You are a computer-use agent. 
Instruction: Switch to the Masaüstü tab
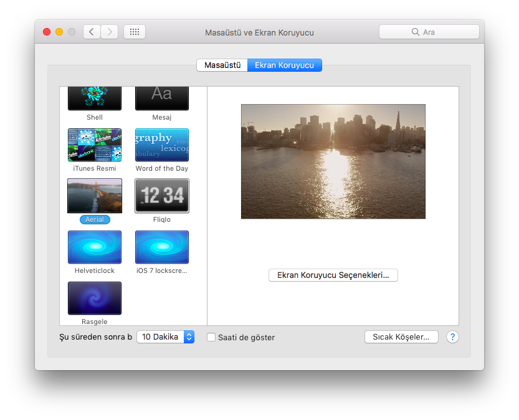(x=222, y=65)
